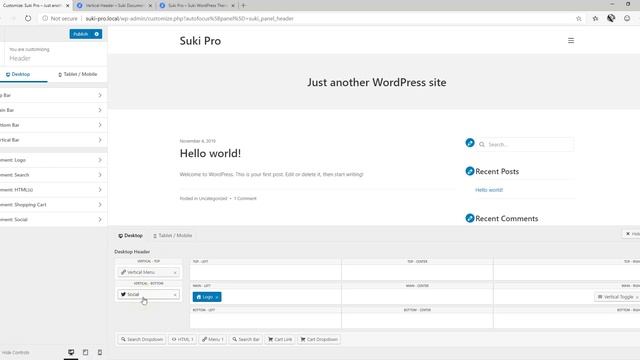The height and width of the screenshot is (360, 640).
Task: Preview in desktop device mode icon
Action: (x=71, y=352)
